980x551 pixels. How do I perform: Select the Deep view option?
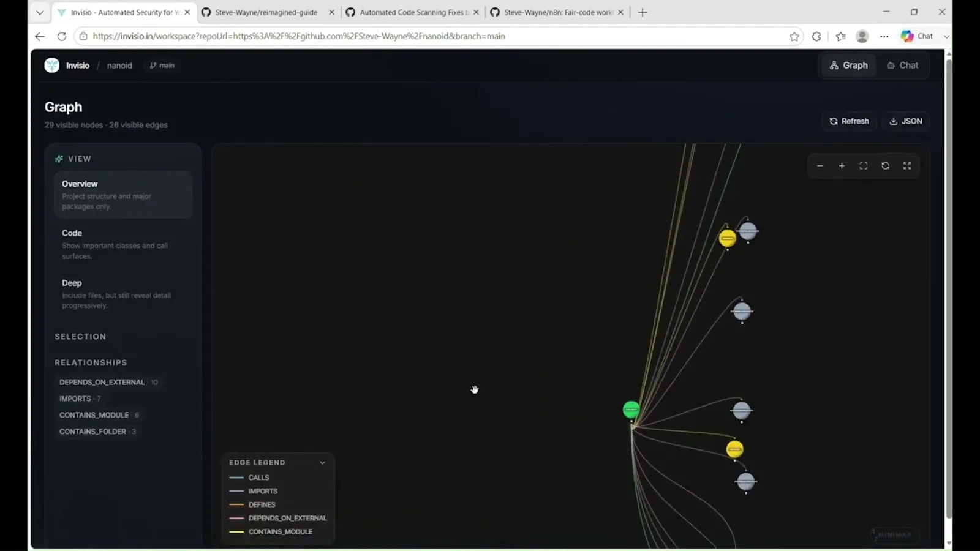click(123, 294)
